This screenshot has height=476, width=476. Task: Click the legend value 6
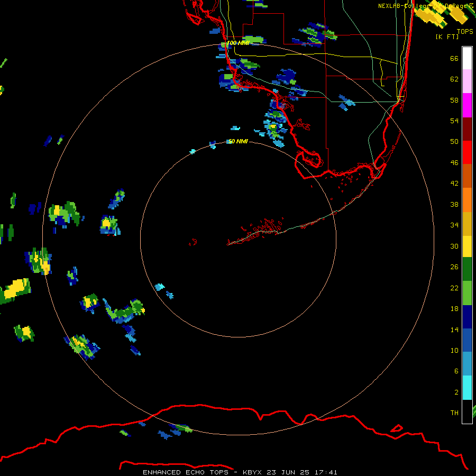coord(456,371)
